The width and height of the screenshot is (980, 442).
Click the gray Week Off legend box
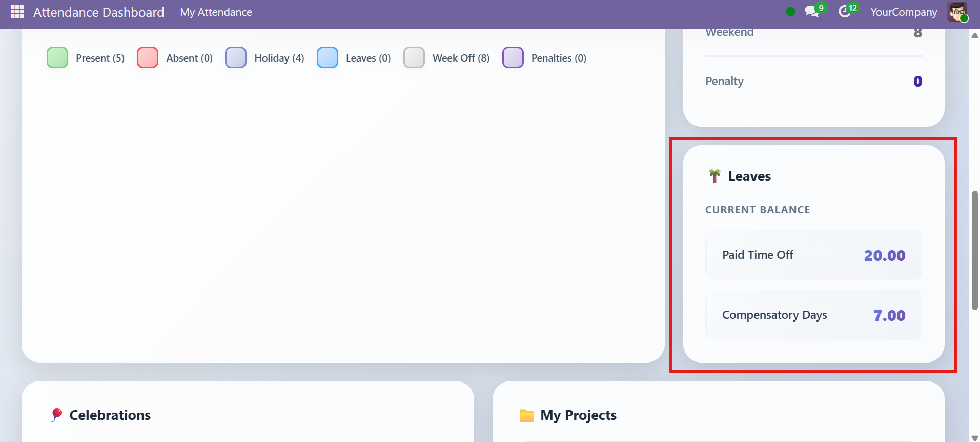[x=414, y=57]
